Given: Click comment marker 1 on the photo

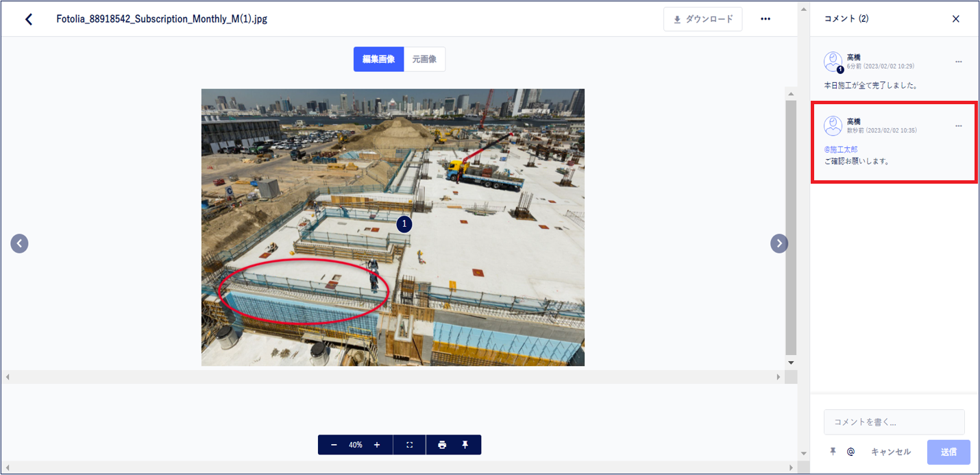Looking at the screenshot, I should 404,224.
